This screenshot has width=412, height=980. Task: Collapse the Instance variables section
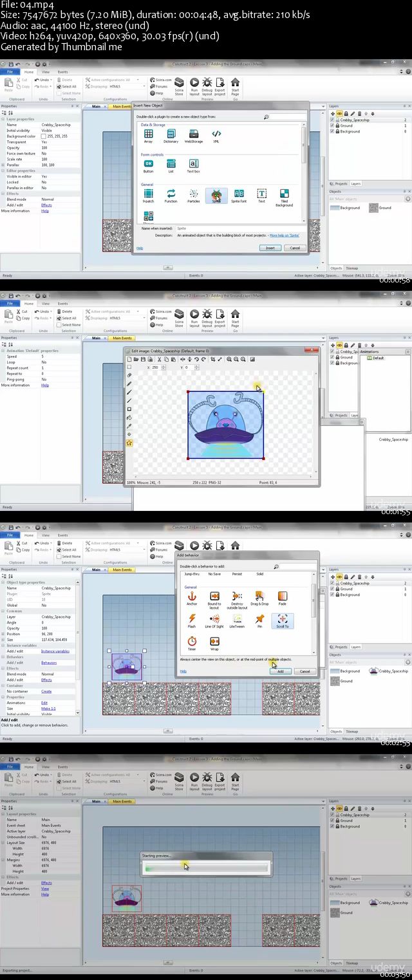[x=3, y=645]
